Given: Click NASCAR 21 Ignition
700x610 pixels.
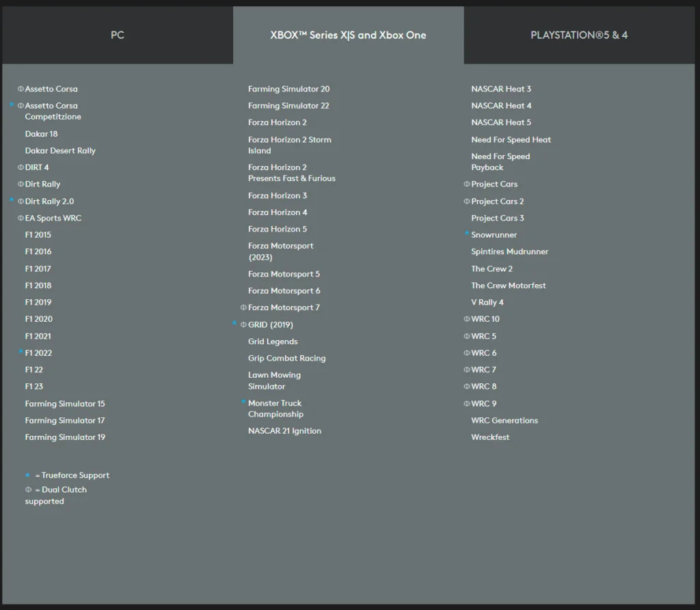Looking at the screenshot, I should point(285,431).
